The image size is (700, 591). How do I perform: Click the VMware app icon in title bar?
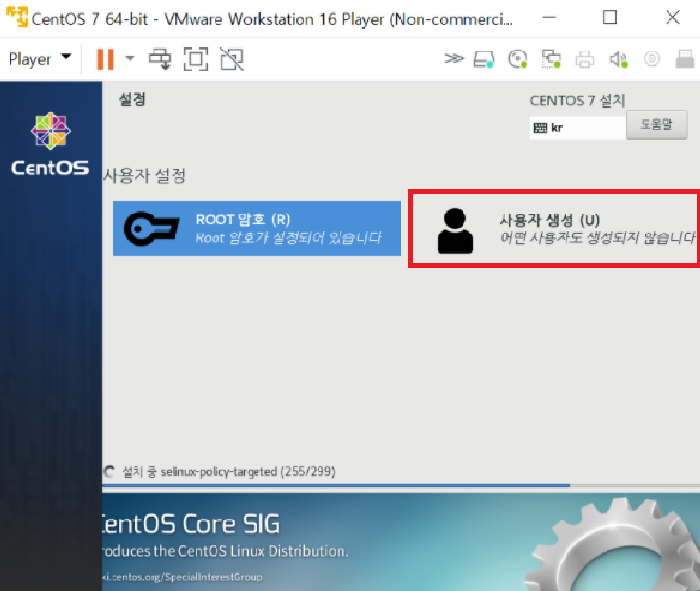click(x=16, y=16)
